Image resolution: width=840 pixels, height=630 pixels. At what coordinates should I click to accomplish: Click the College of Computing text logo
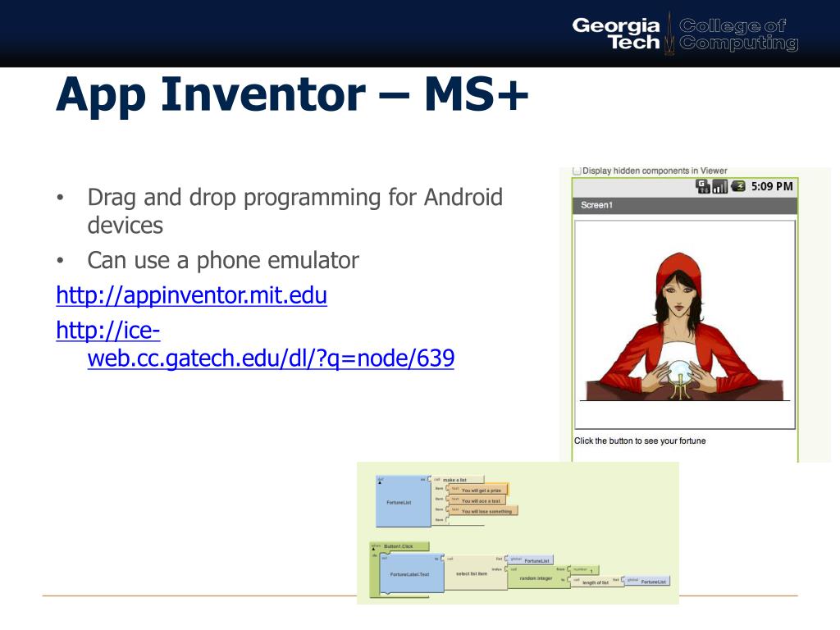pos(739,34)
